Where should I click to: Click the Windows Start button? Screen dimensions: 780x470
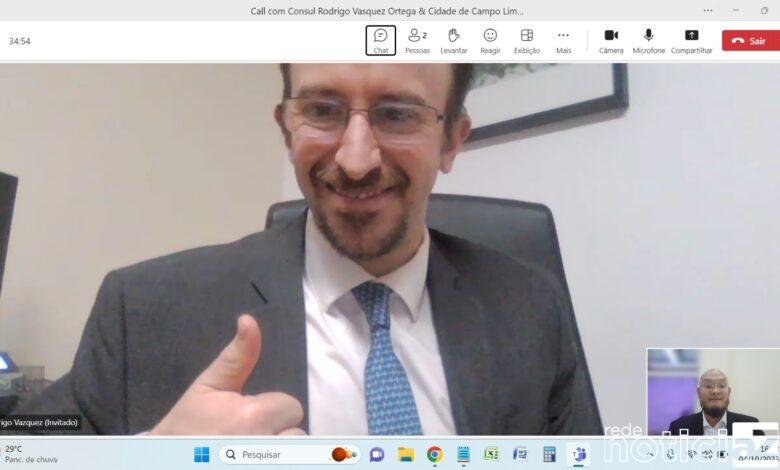coord(201,454)
